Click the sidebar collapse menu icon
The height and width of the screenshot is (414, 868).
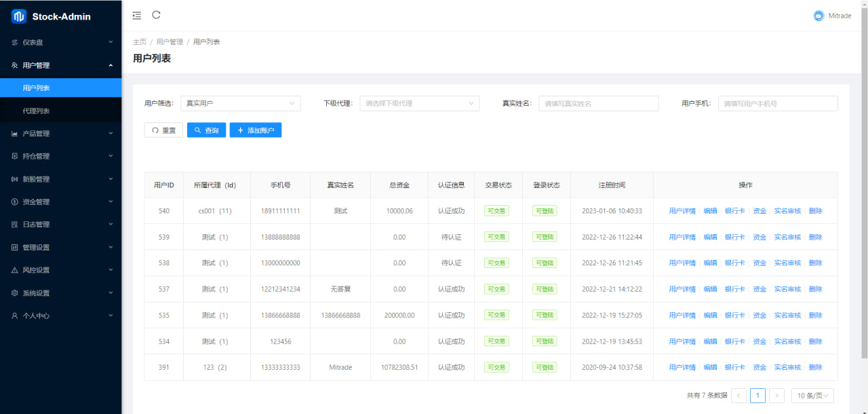[x=137, y=15]
